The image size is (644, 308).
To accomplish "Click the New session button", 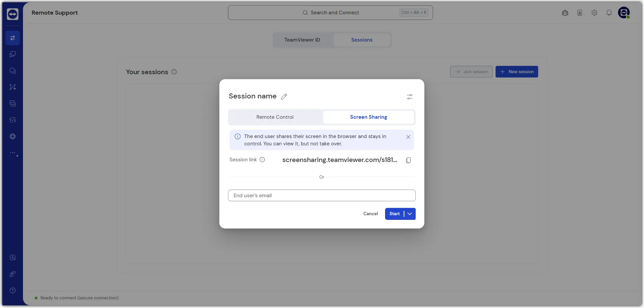I will 517,72.
